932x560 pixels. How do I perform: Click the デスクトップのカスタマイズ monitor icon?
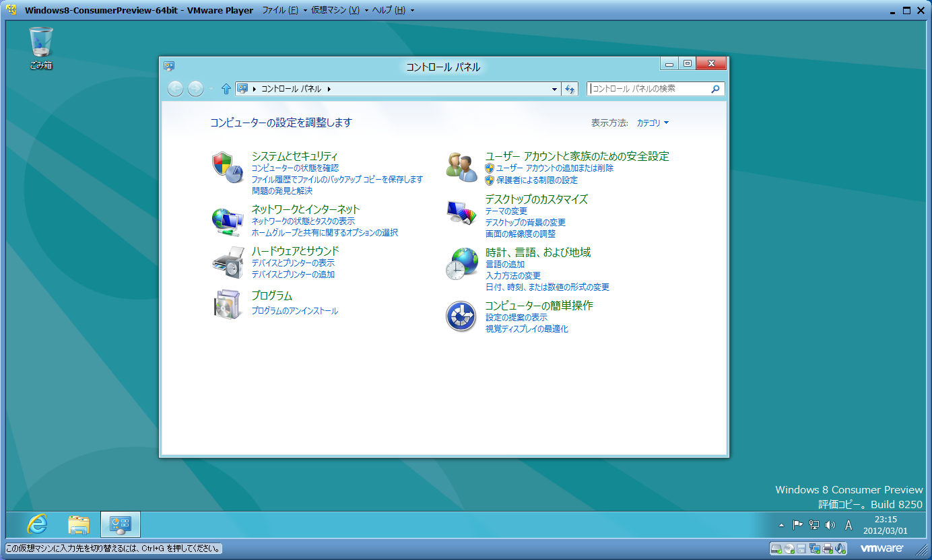(461, 212)
